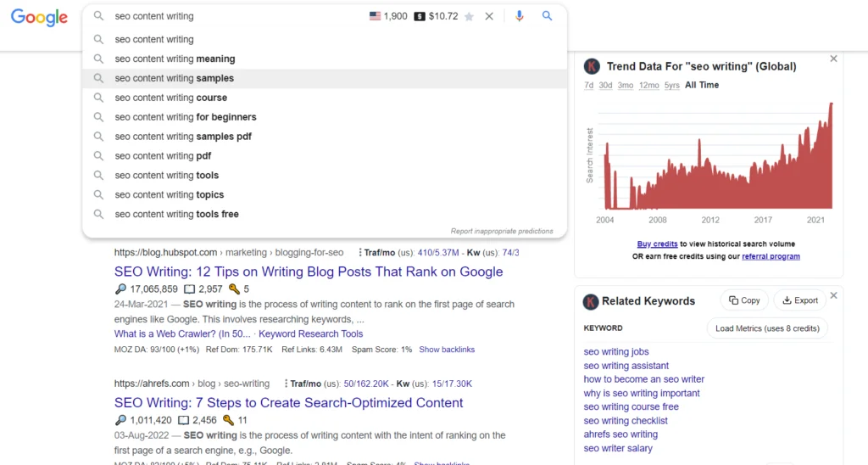This screenshot has height=465, width=868.
Task: Click the three-dot icon beside Ahrefs Traf/mo
Action: 286,384
